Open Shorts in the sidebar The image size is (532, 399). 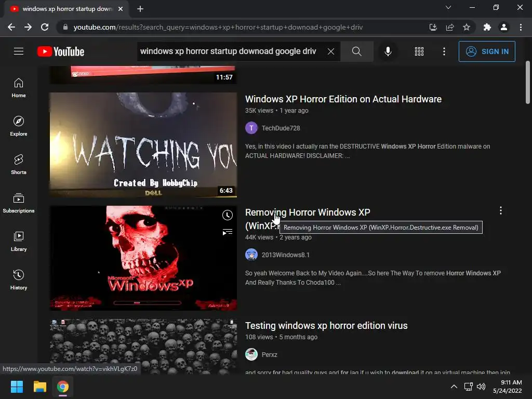point(19,165)
